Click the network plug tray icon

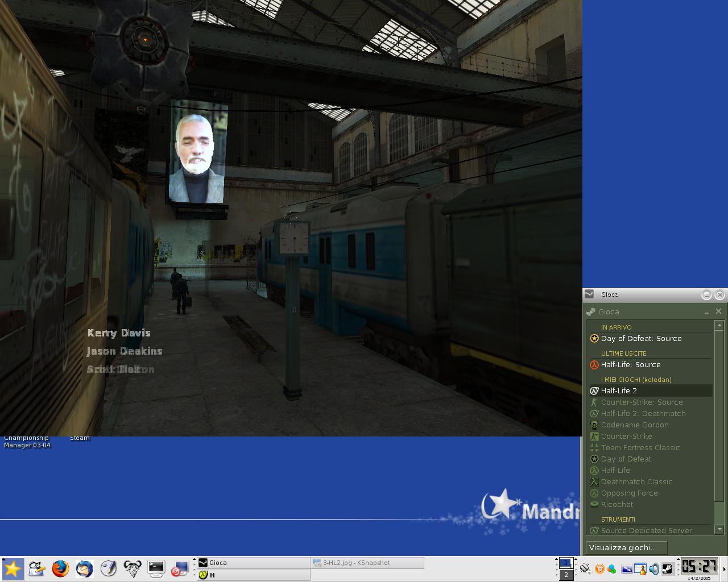[585, 568]
